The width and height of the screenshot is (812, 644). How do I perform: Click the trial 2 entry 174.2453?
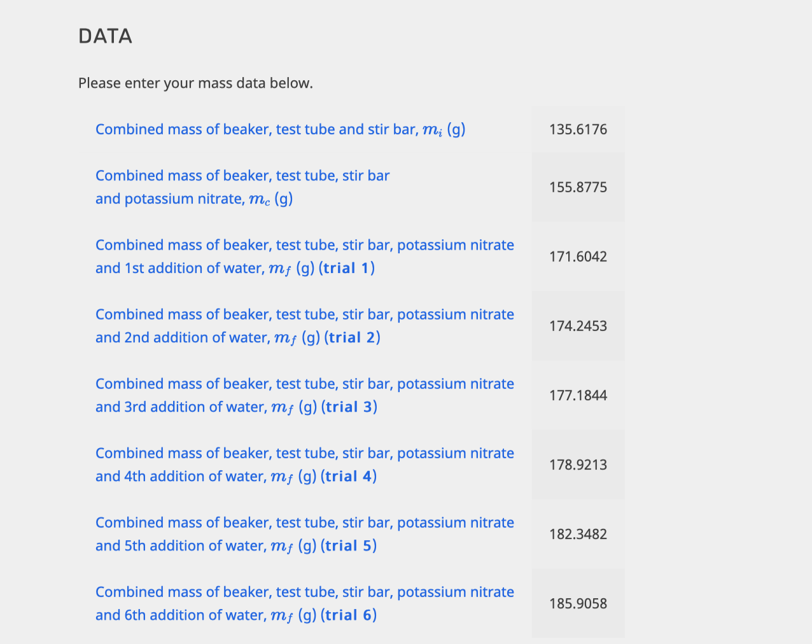[578, 325]
